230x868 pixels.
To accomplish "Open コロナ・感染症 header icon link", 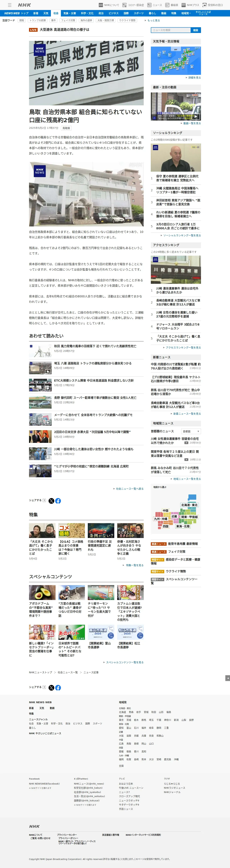I will 133,5.
